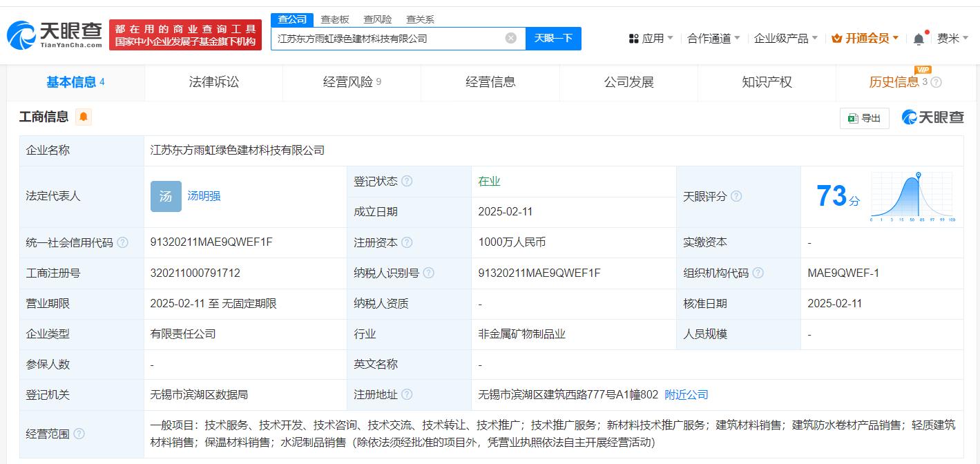Expand the 应用 dropdown menu

(651, 39)
